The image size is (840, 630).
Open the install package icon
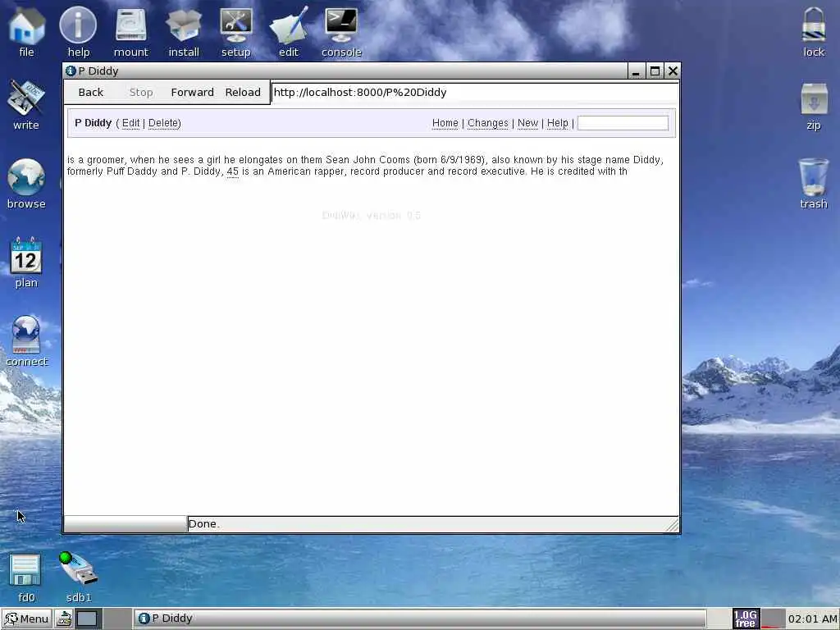(184, 31)
